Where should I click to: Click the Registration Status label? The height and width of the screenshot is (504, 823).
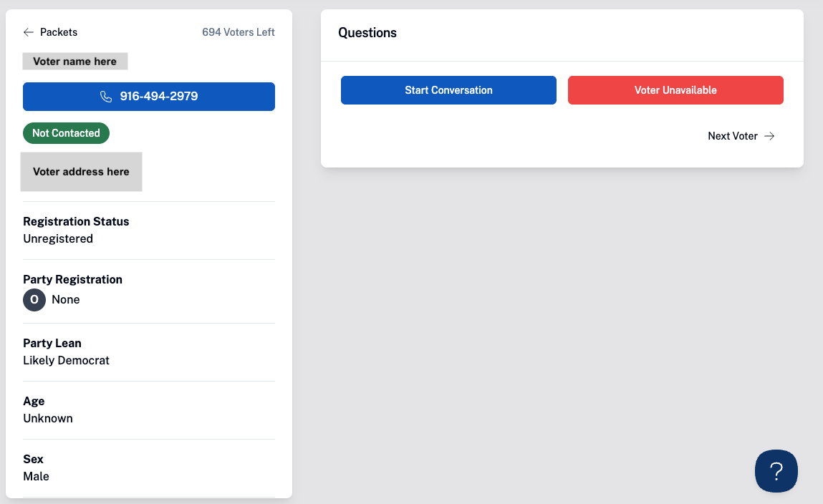(76, 221)
